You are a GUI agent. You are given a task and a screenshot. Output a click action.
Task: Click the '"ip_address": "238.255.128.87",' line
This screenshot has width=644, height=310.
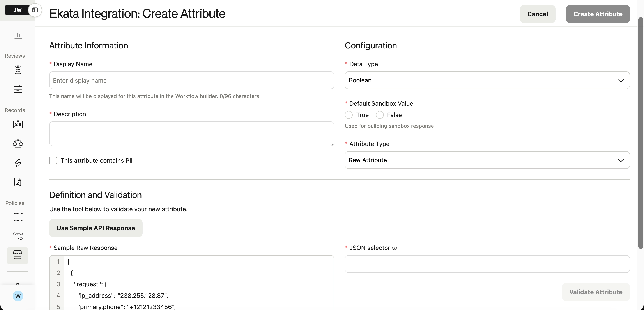[122, 296]
